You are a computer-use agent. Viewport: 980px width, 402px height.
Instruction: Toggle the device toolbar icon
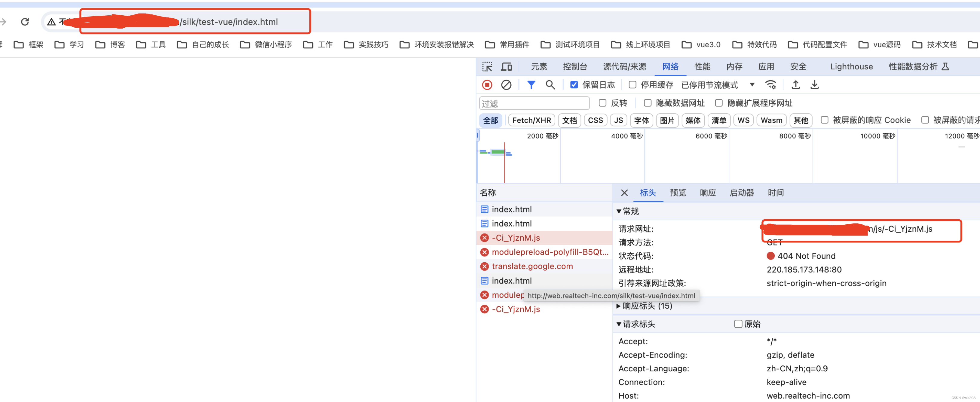pyautogui.click(x=506, y=67)
